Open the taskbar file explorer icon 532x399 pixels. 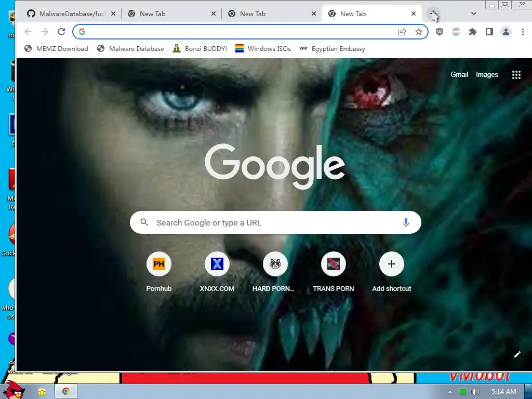pyautogui.click(x=42, y=392)
